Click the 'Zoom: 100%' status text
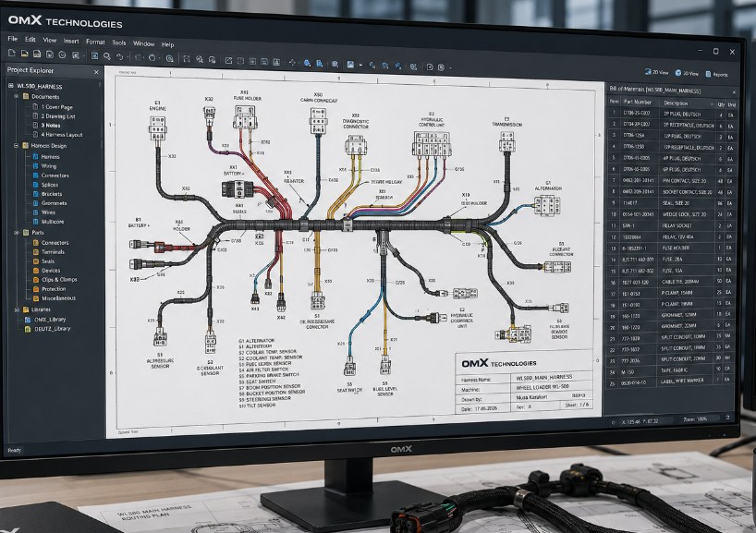756x533 pixels. pyautogui.click(x=695, y=419)
